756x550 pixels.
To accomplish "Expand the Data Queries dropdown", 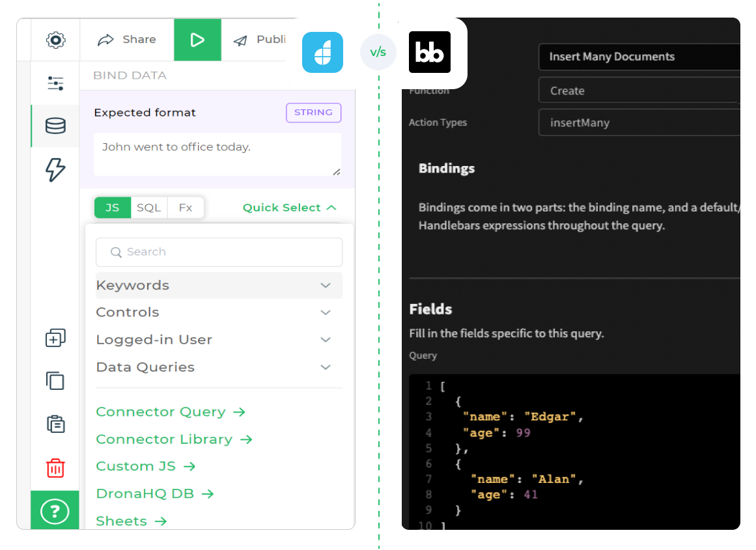I will coord(325,367).
